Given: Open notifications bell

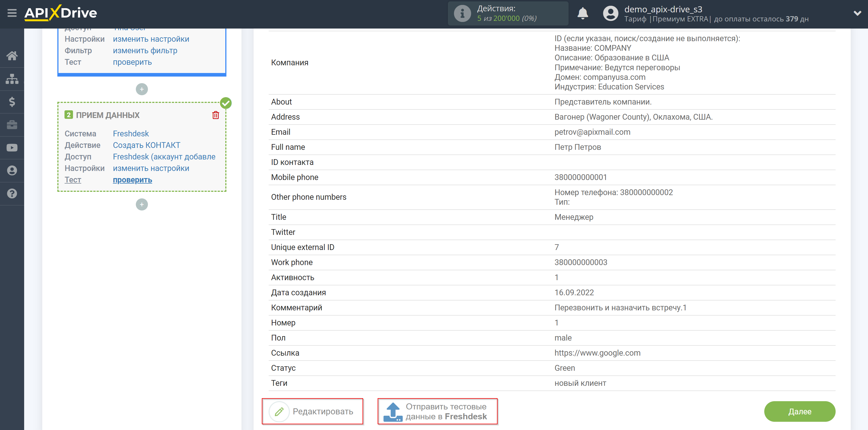Looking at the screenshot, I should point(583,13).
